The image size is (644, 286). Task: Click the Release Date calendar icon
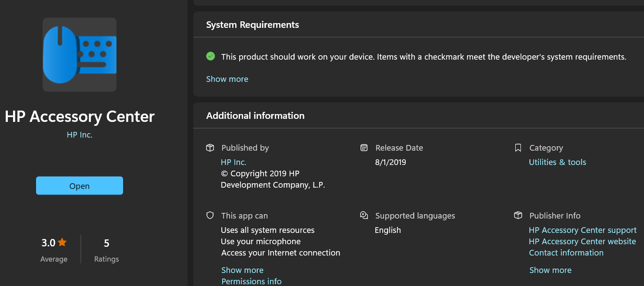(364, 148)
